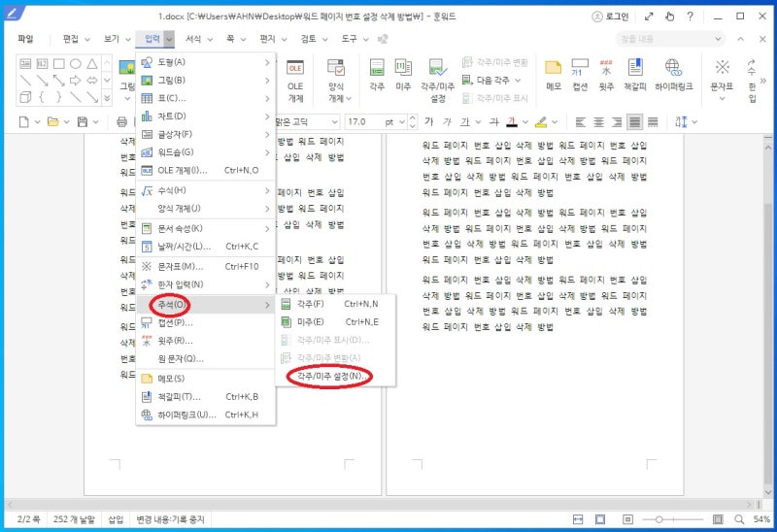Click the 양식 개체 ribbon icon
This screenshot has height=532, width=777.
pos(337,81)
